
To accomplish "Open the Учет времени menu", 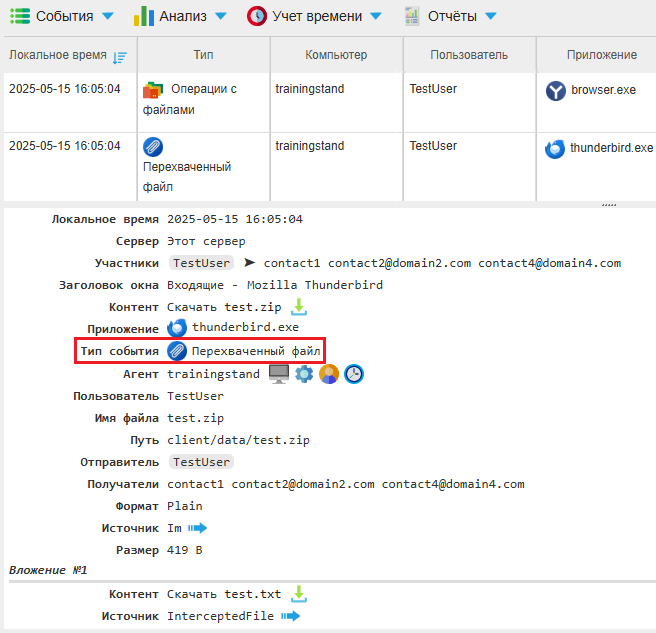I will pyautogui.click(x=314, y=16).
